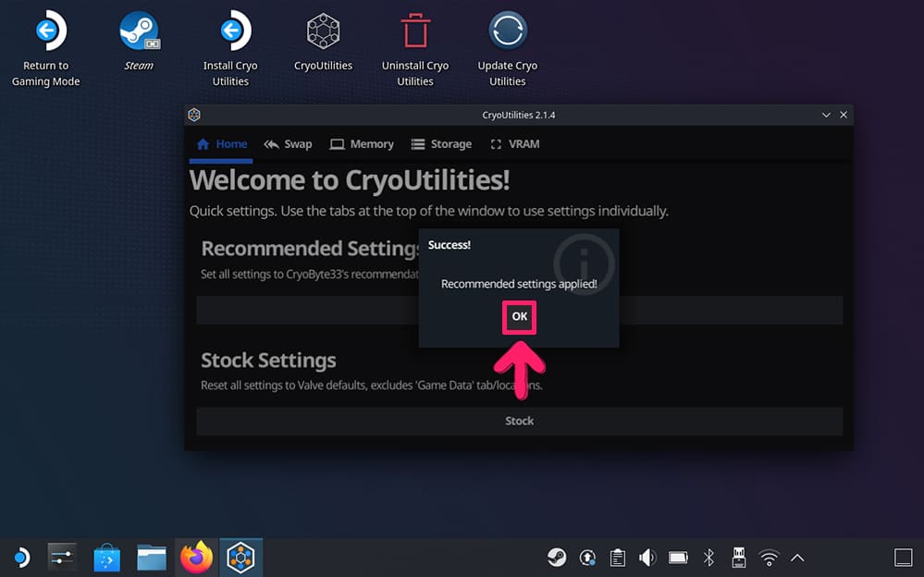Switch to the Swap tab
The image size is (924, 577).
pyautogui.click(x=289, y=144)
